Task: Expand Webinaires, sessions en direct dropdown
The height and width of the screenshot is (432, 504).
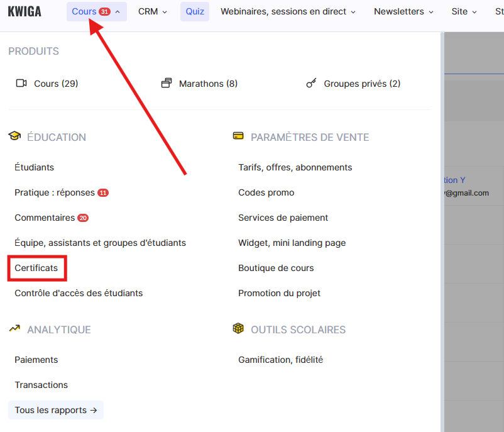Action: (288, 11)
